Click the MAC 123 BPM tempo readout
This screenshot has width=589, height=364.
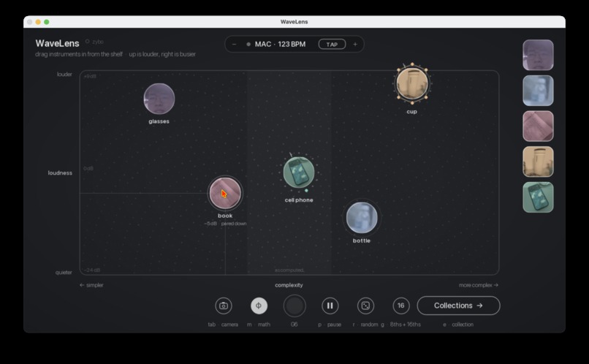pyautogui.click(x=280, y=45)
